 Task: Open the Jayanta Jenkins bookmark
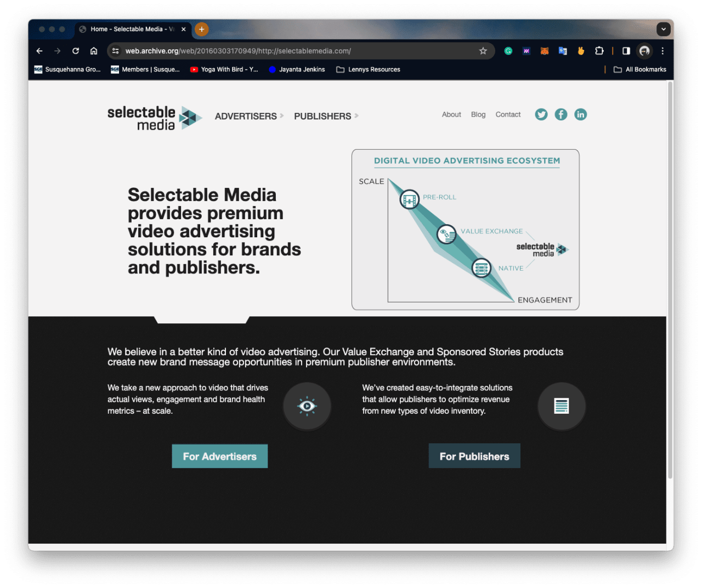[x=297, y=70]
